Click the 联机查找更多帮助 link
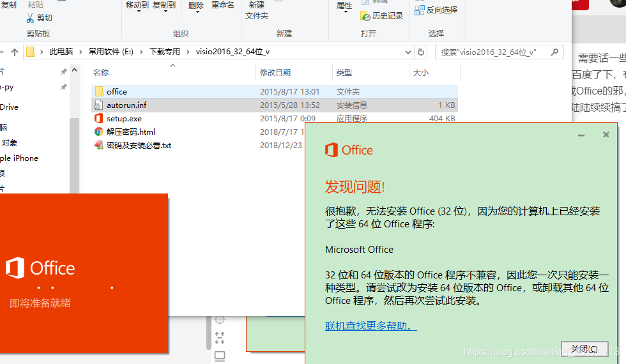The width and height of the screenshot is (626, 364). click(371, 326)
